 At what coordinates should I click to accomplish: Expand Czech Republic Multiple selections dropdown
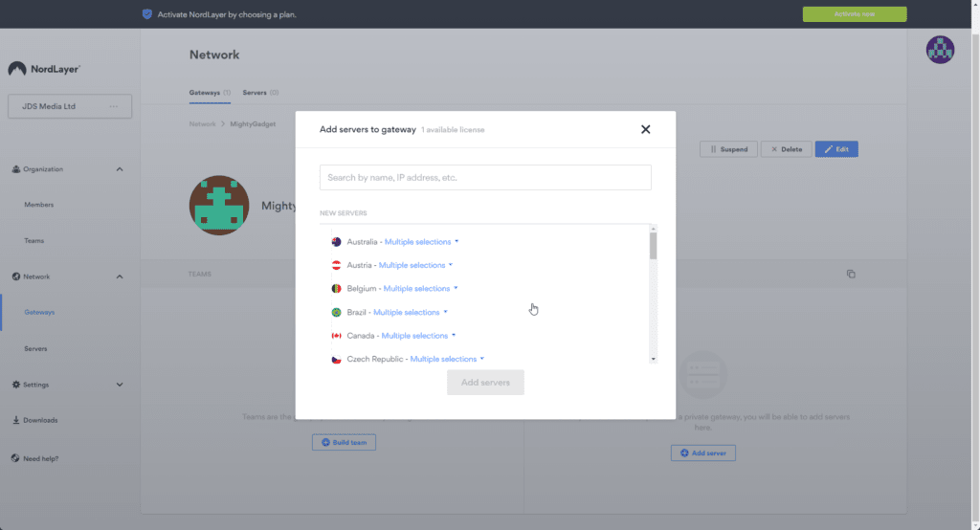(x=447, y=359)
